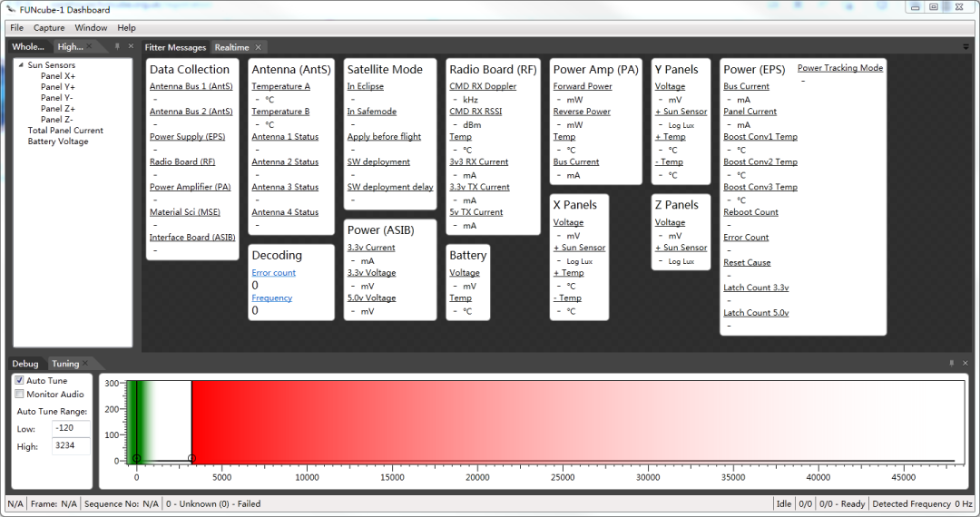This screenshot has height=517, width=980.
Task: Select Panel X+ in the tree
Action: click(x=58, y=75)
